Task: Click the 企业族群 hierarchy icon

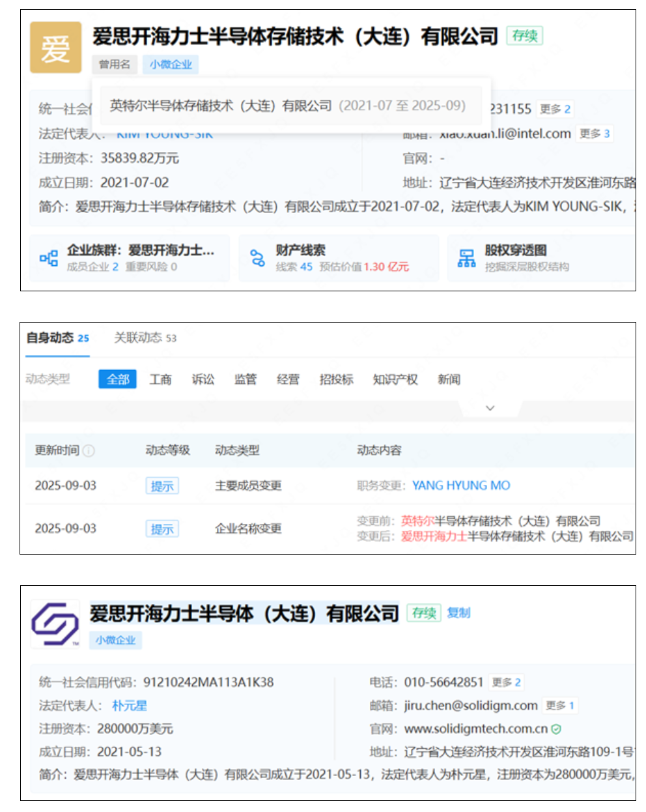Action: tap(49, 258)
